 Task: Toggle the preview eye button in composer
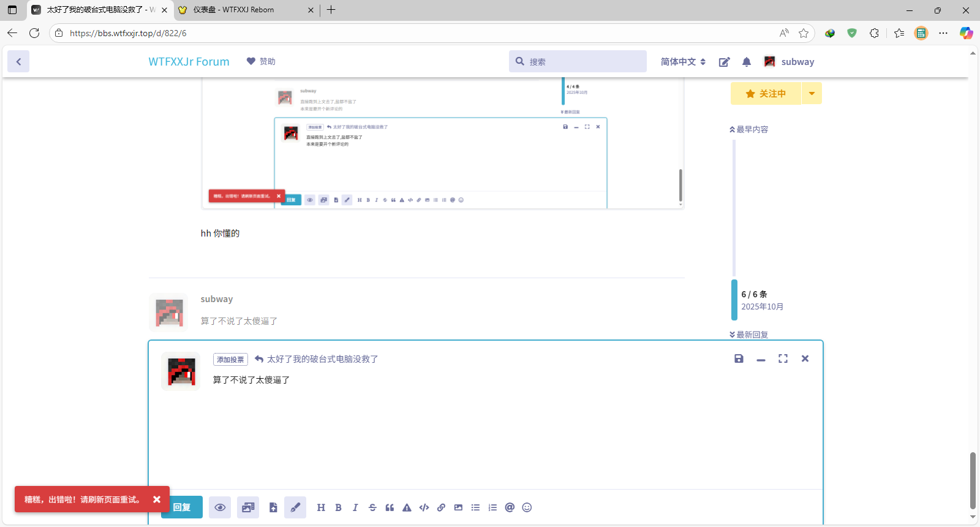(220, 507)
